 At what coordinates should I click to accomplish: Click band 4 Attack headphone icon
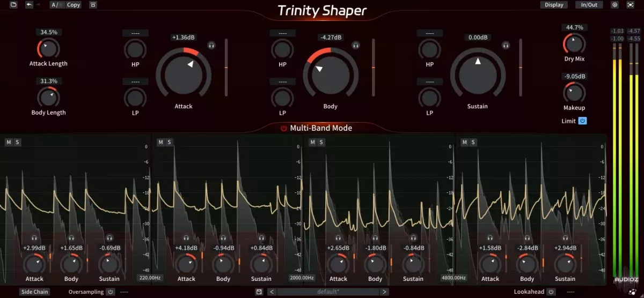tap(490, 237)
